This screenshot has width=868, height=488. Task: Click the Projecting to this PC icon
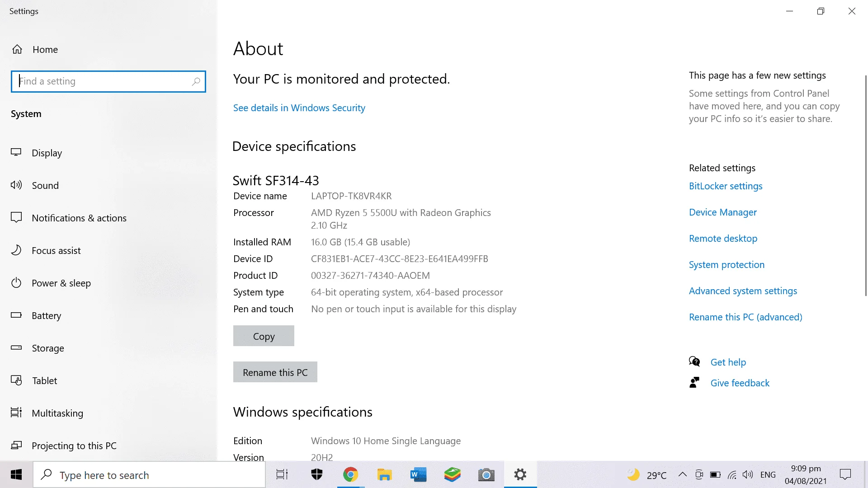(x=16, y=445)
